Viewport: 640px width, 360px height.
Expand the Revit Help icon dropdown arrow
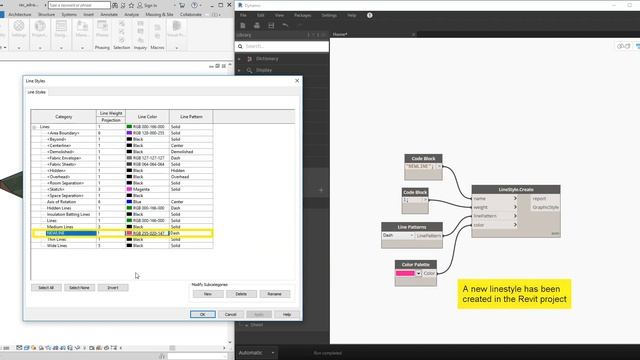201,5
